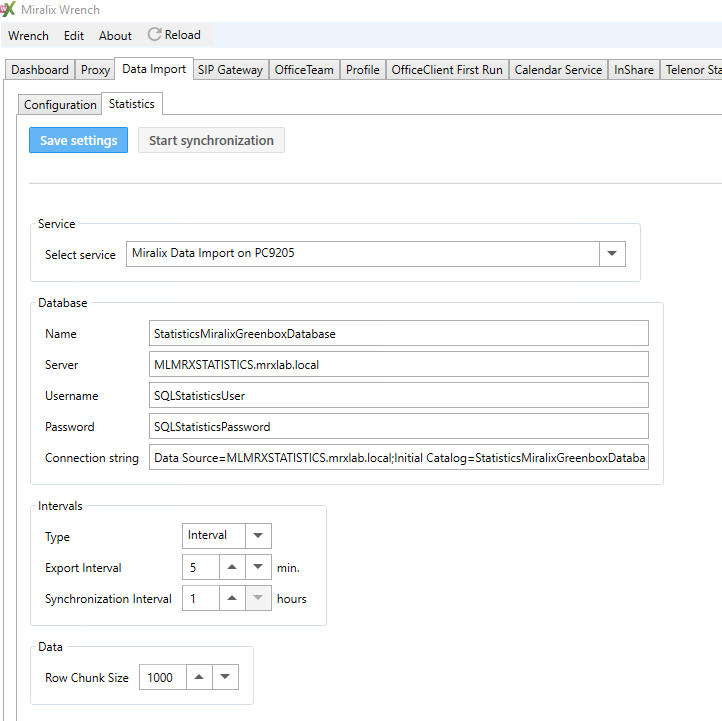722x721 pixels.
Task: Click the 'Synchronization Interval' label
Action: [x=108, y=599]
